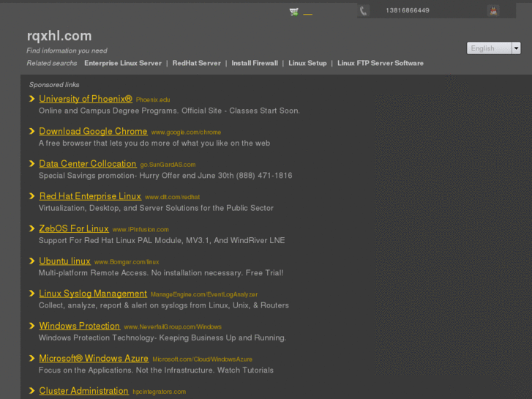Click the 'Special Savings promotion' description
The height and width of the screenshot is (399, 532).
click(x=165, y=176)
